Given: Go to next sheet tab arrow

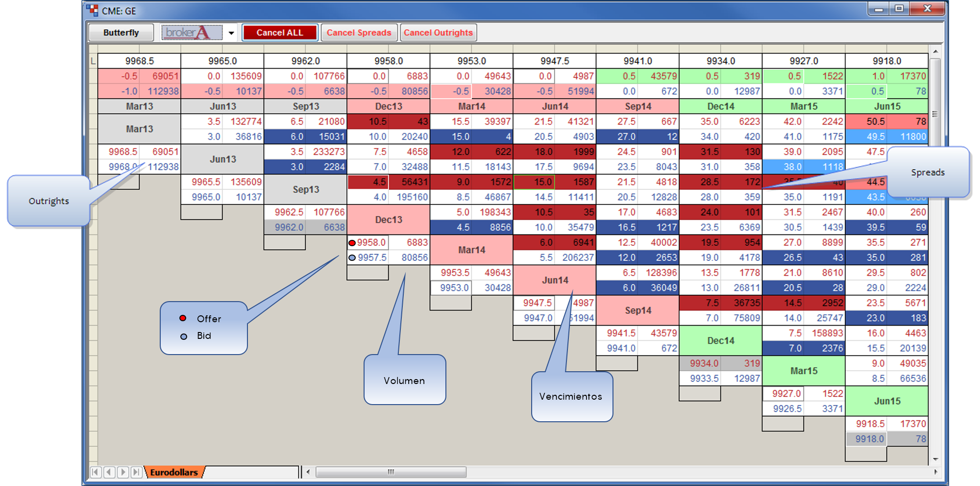Looking at the screenshot, I should pos(123,472).
